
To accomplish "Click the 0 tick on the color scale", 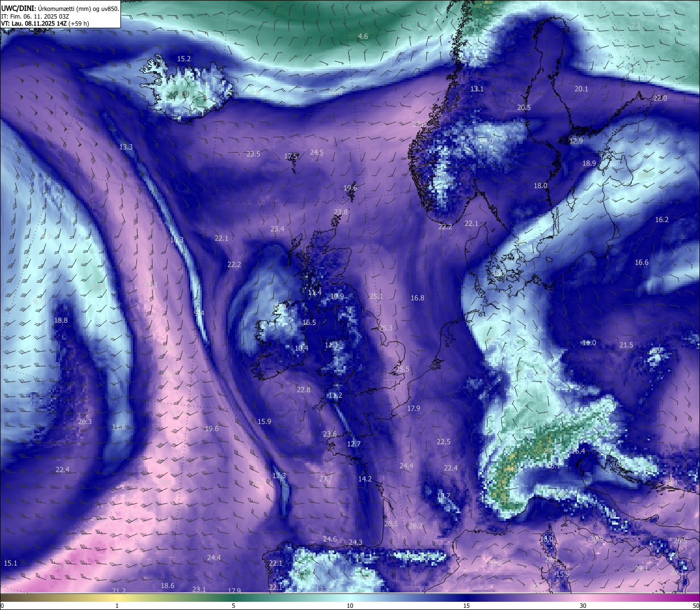I will tap(2, 606).
